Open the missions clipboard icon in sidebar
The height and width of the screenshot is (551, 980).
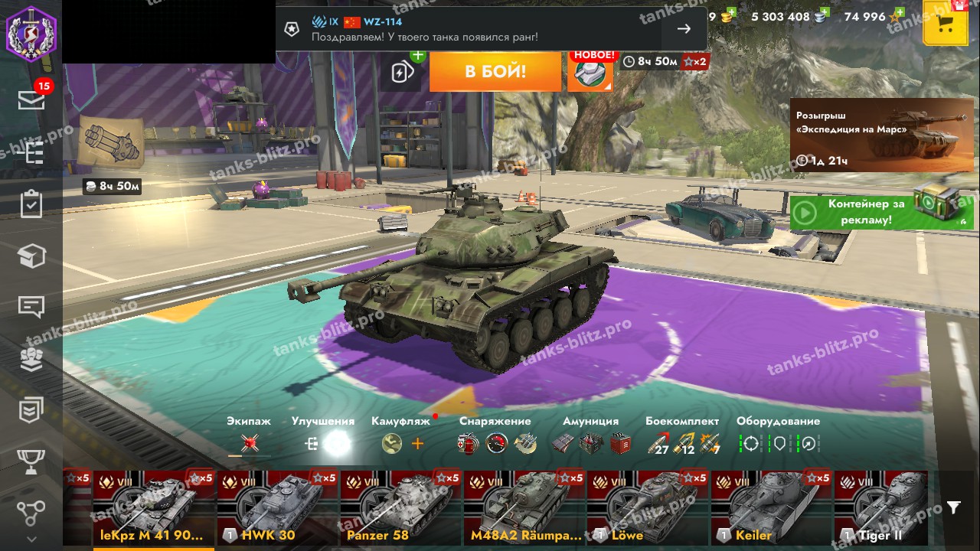(x=31, y=204)
